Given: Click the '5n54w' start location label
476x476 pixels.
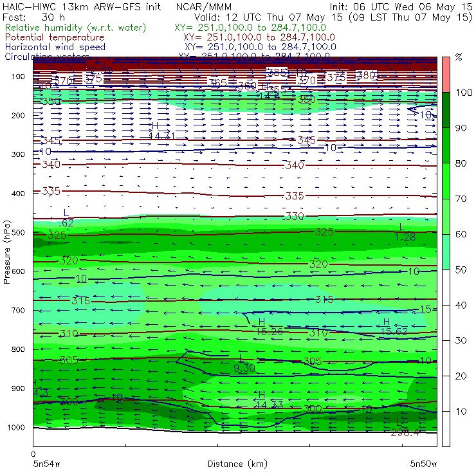Looking at the screenshot, I should coord(47,464).
